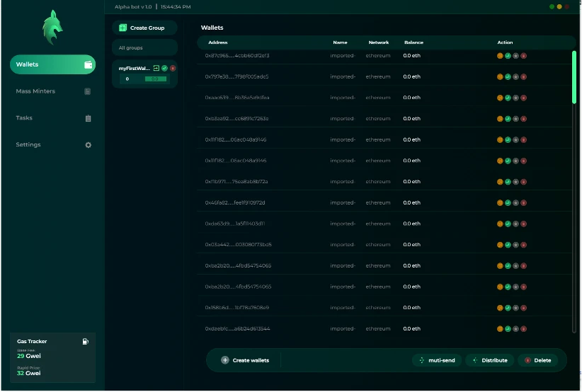Click the Action column header

505,42
